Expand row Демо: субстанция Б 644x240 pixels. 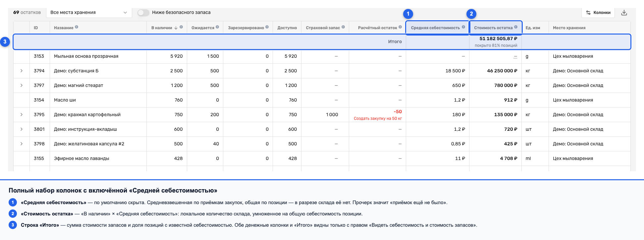tap(22, 71)
